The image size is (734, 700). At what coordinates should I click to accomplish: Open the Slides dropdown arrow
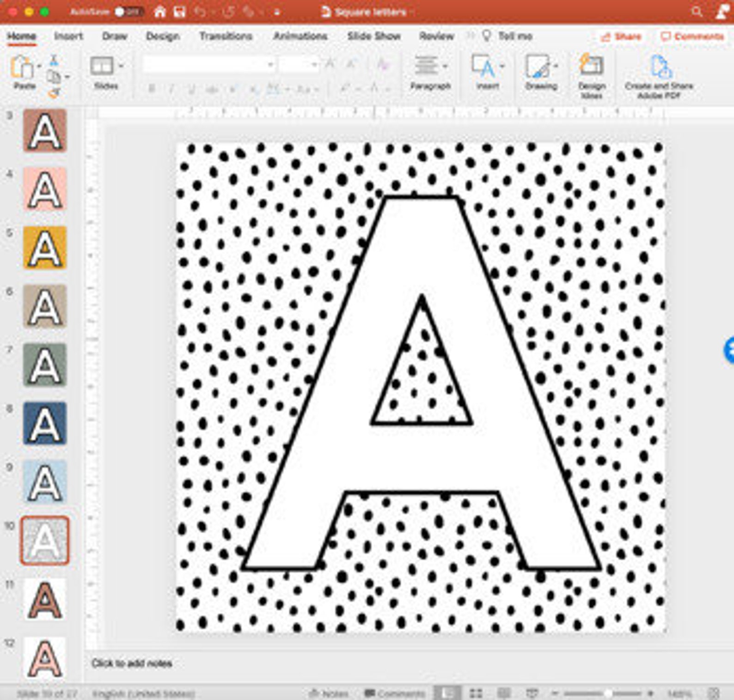click(x=121, y=66)
